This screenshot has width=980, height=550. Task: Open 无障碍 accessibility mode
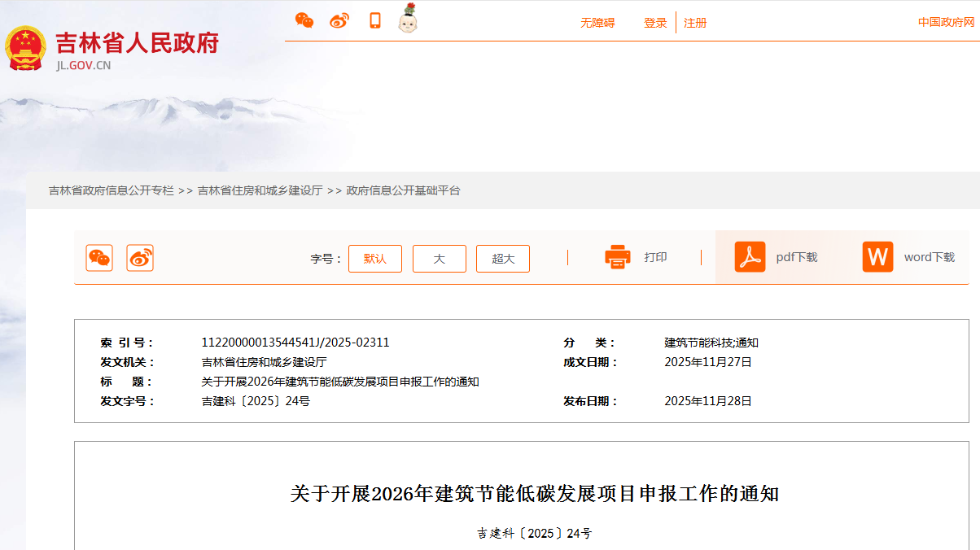pyautogui.click(x=597, y=23)
